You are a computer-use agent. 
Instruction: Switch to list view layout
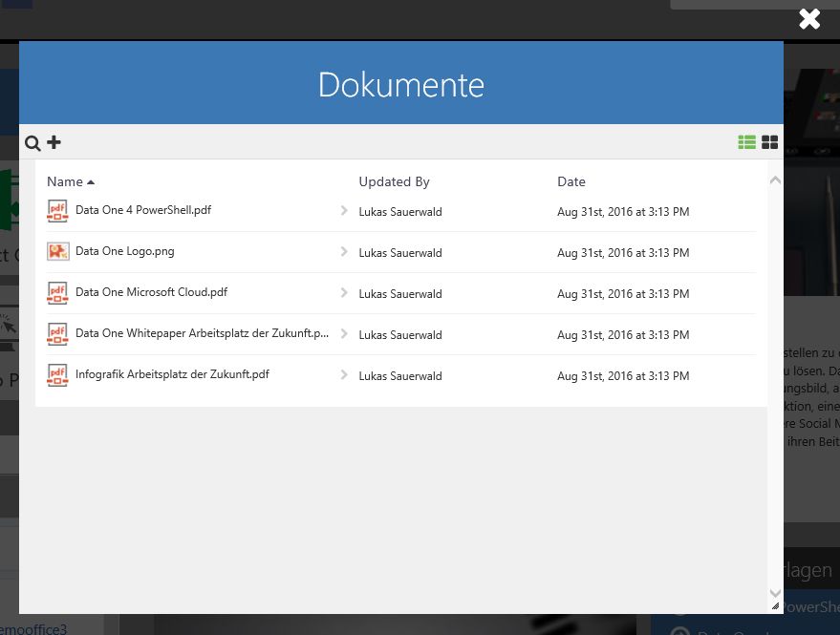coord(746,142)
